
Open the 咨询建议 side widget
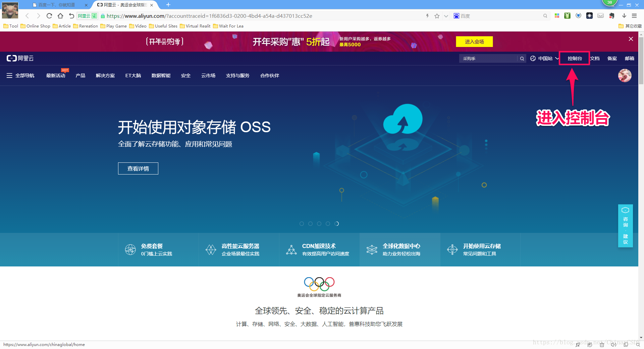[626, 226]
